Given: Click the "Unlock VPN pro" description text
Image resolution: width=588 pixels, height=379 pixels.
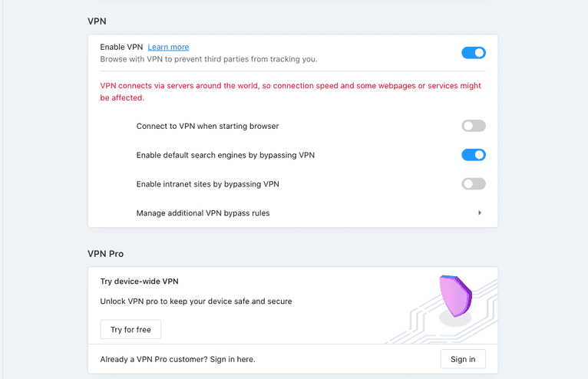Looking at the screenshot, I should click(x=196, y=302).
